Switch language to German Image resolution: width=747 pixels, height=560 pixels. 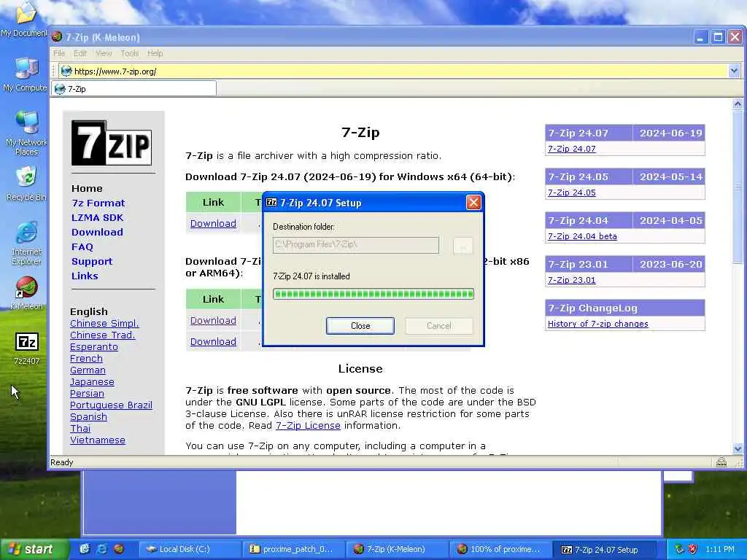(88, 370)
